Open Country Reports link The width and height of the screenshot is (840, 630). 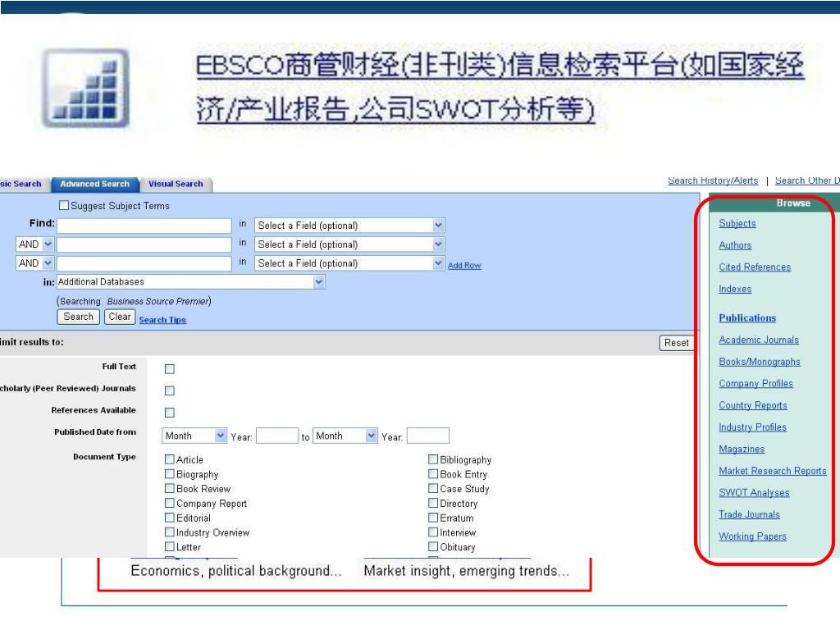(x=753, y=405)
